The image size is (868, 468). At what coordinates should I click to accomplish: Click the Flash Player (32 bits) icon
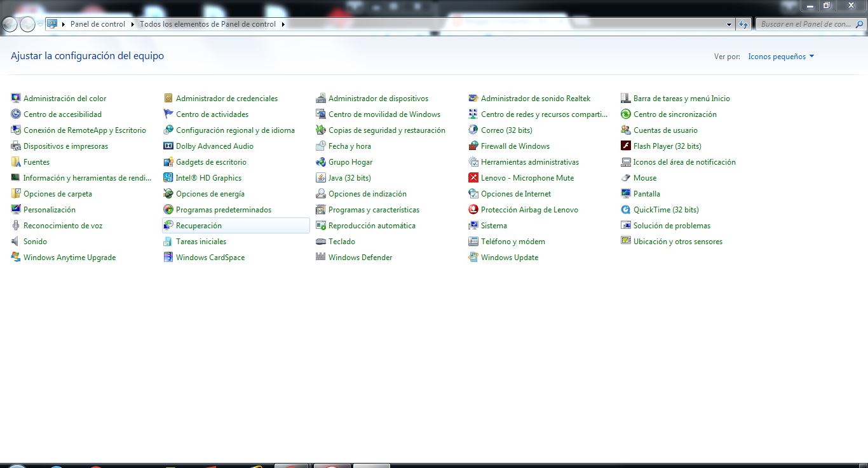(626, 146)
